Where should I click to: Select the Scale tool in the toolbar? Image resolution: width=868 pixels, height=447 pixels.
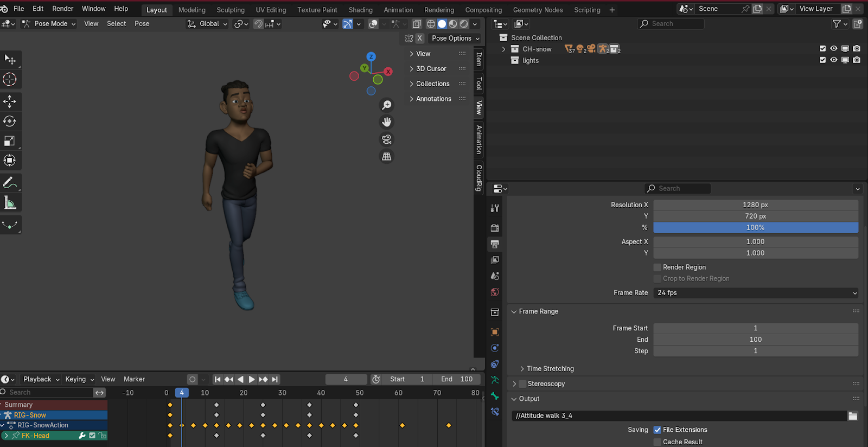pyautogui.click(x=10, y=141)
